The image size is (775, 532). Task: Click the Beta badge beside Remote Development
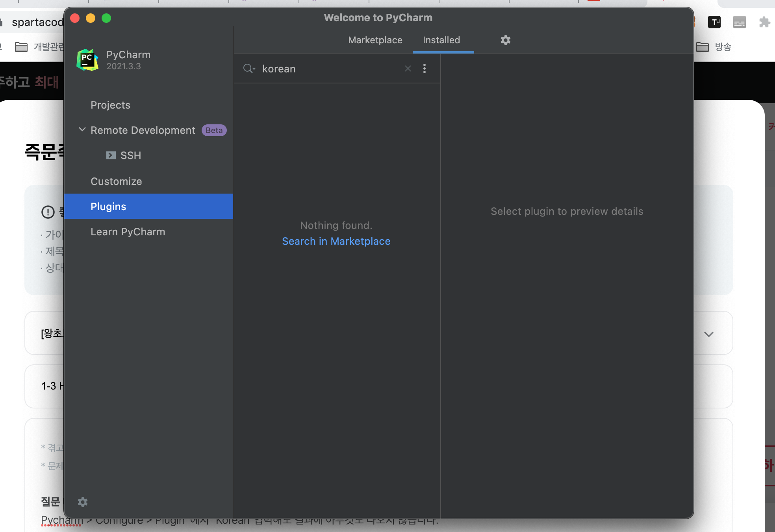[214, 130]
